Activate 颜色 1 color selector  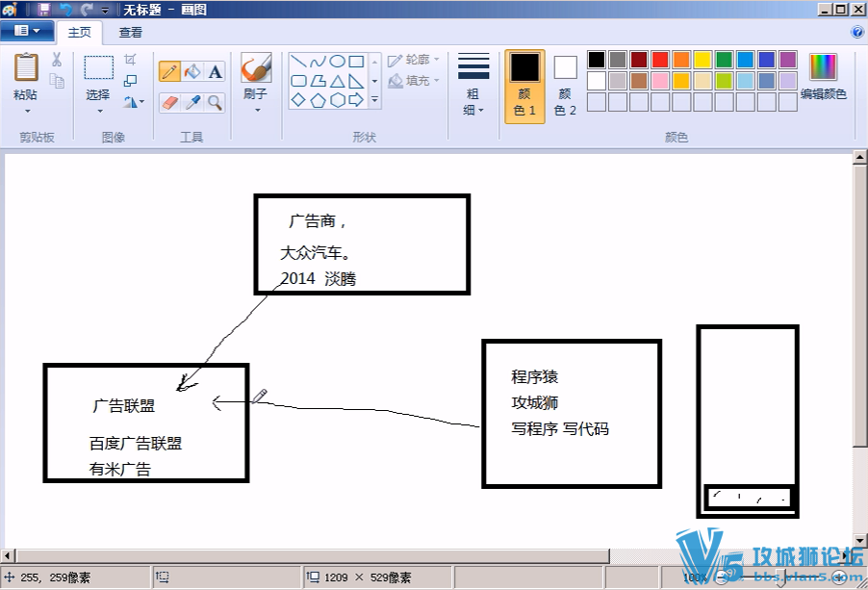coord(524,86)
